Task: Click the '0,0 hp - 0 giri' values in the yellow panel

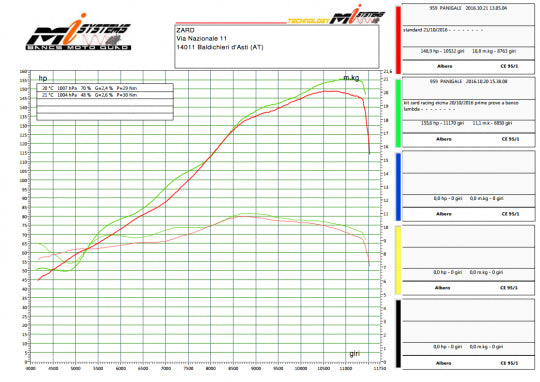Action: [468, 272]
